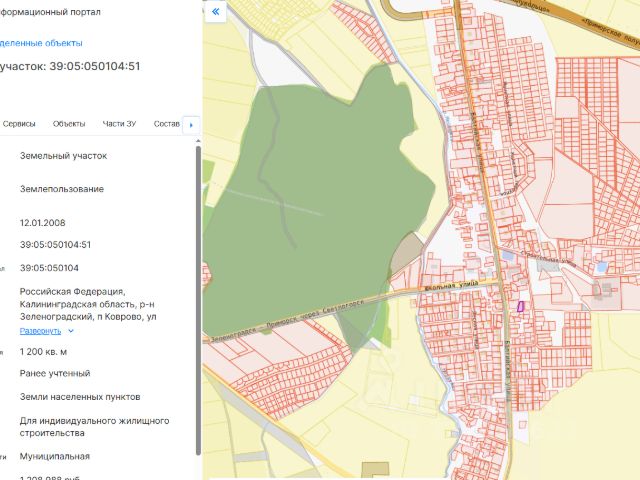Viewport: 640px width, 480px height.
Task: Click the blue pond east of Балтийская улица
Action: point(601,267)
